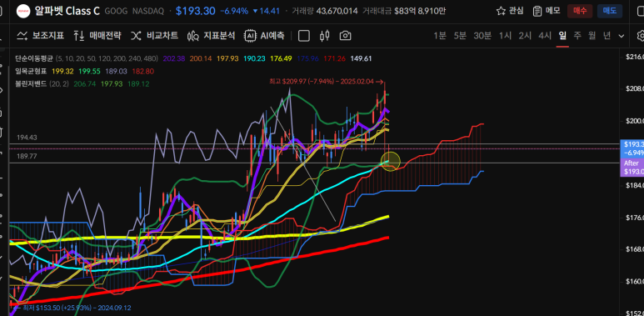Click the blue 매도 sell button

[610, 11]
